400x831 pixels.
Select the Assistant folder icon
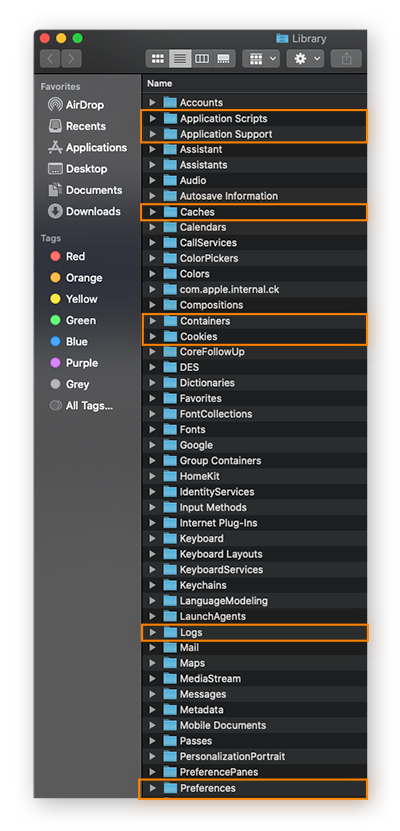point(170,149)
